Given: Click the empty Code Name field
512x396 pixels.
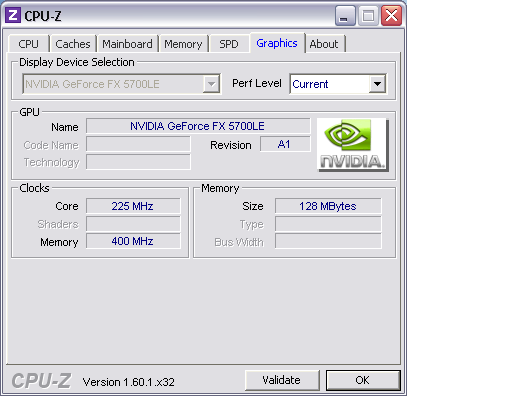Looking at the screenshot, I should click(138, 144).
